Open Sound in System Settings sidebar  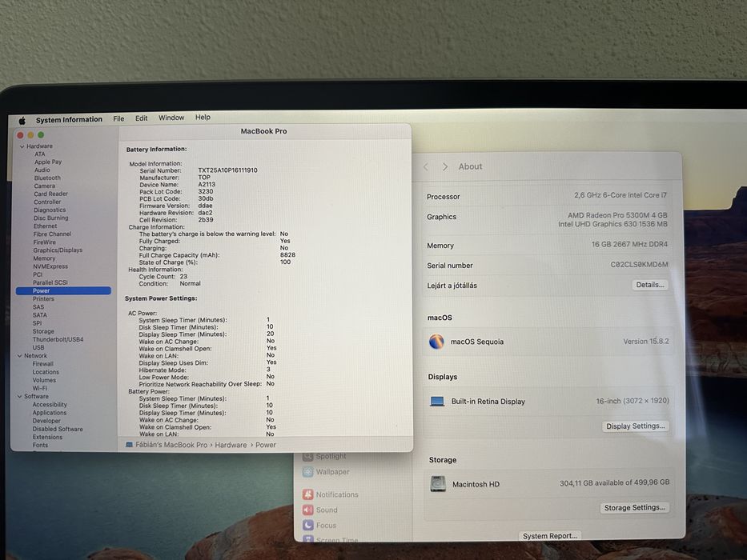pyautogui.click(x=320, y=510)
